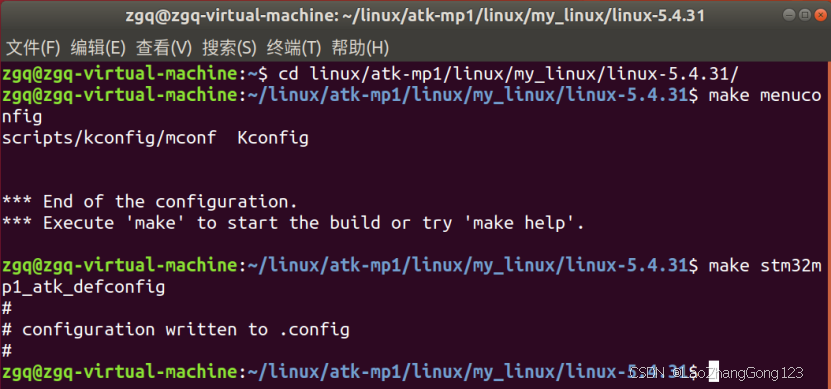Click the 'make stm32m' command text
This screenshot has height=389, width=831.
pos(765,265)
